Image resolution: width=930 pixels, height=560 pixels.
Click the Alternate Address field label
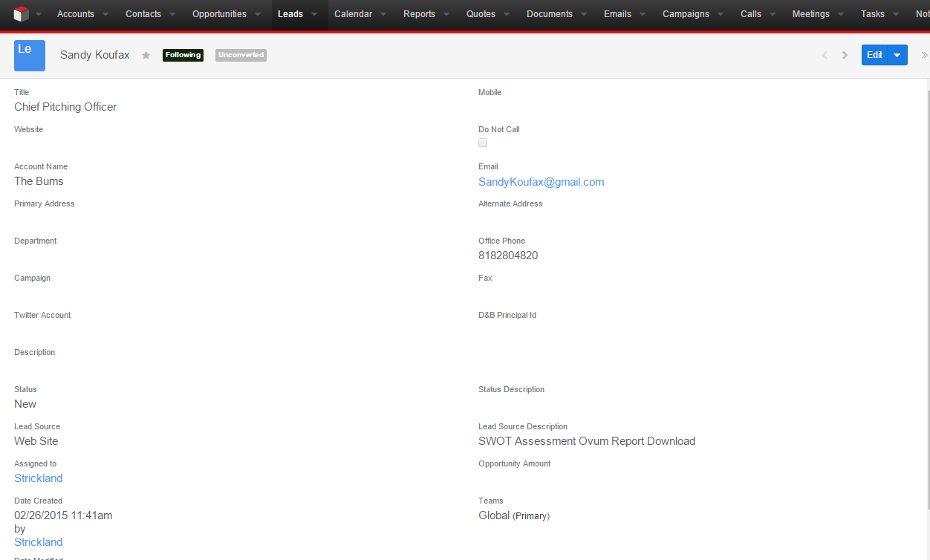click(x=510, y=204)
